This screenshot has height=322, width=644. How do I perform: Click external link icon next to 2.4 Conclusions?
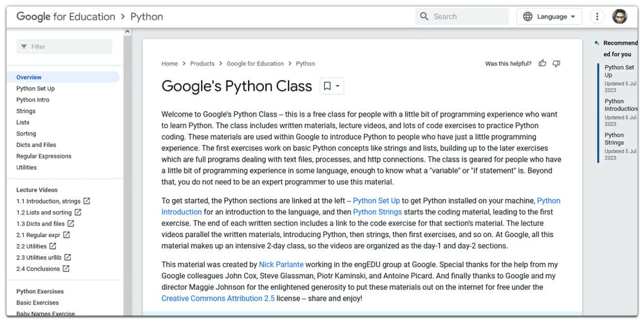[66, 269]
